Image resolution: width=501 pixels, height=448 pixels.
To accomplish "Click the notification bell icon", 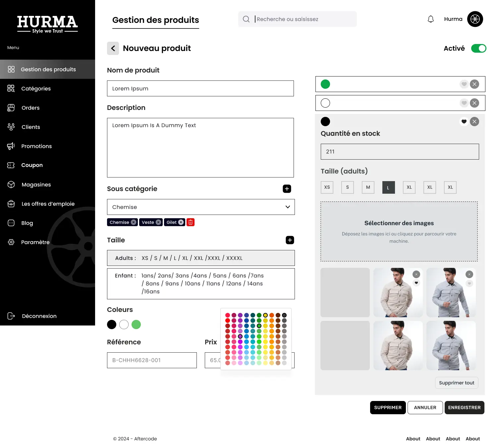I will tap(430, 19).
